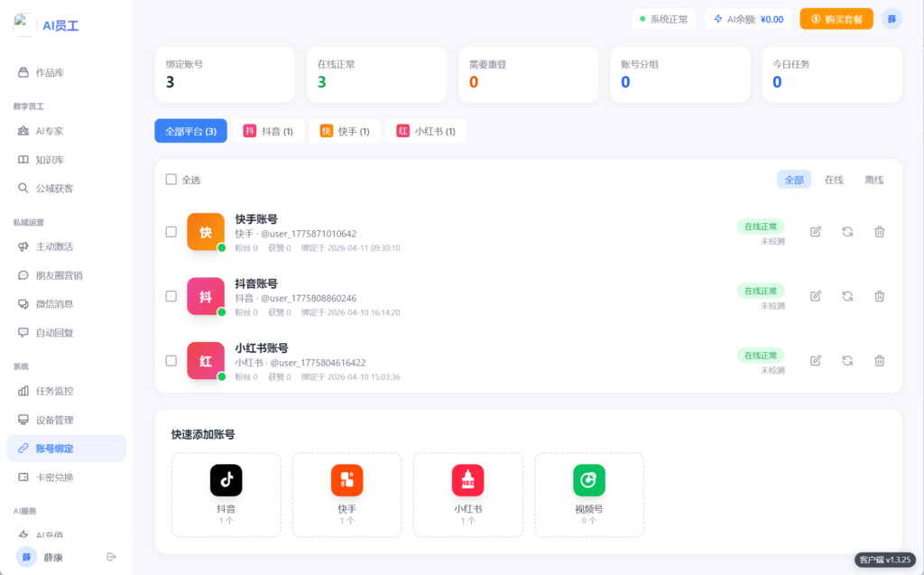924x575 pixels.
Task: Add a 视频号 account from quick add
Action: 588,495
